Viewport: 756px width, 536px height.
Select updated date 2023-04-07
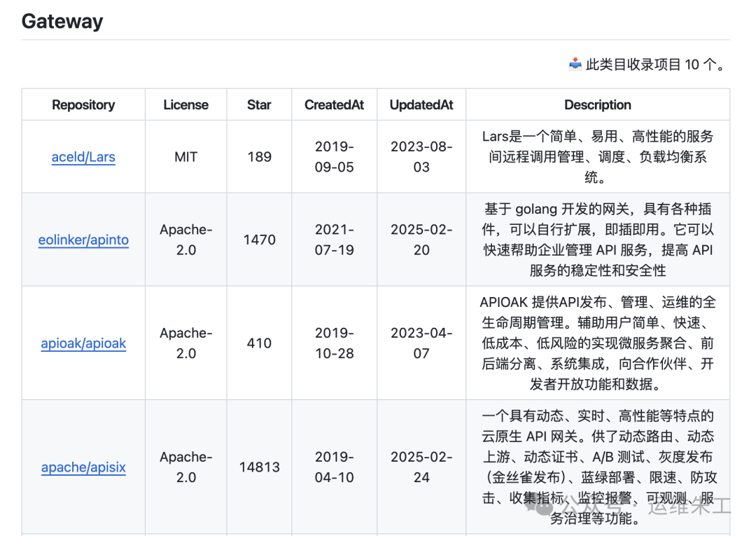[421, 343]
